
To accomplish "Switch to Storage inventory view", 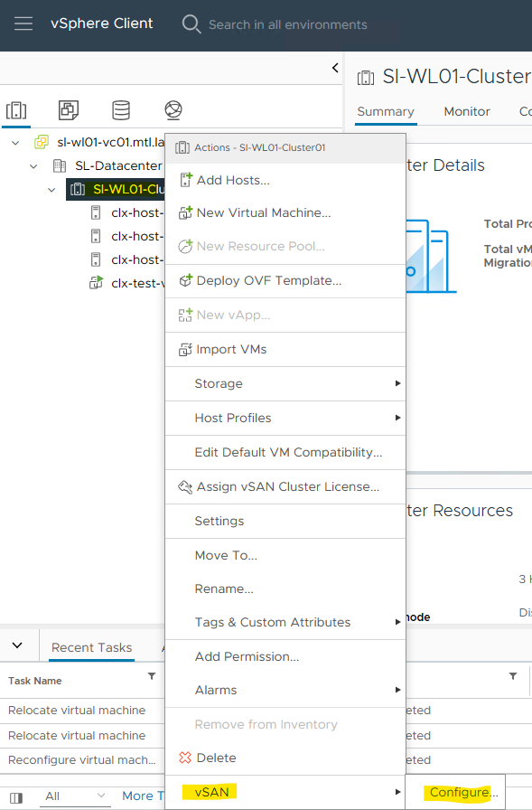I will click(121, 110).
